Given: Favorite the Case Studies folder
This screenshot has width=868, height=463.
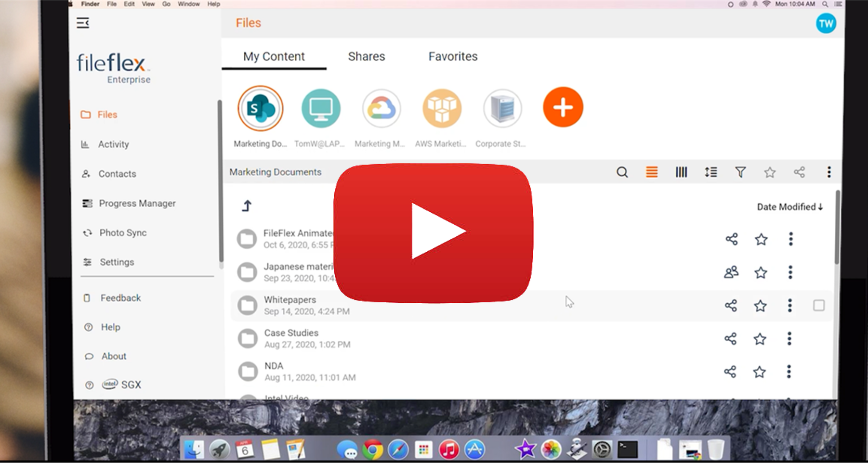Looking at the screenshot, I should [x=760, y=338].
